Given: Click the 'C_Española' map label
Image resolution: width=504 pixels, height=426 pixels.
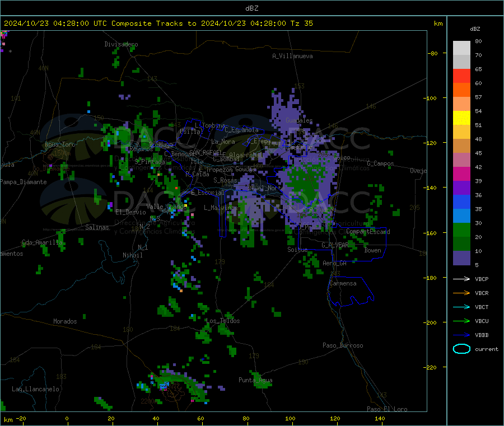Looking at the screenshot, I should (x=241, y=130).
